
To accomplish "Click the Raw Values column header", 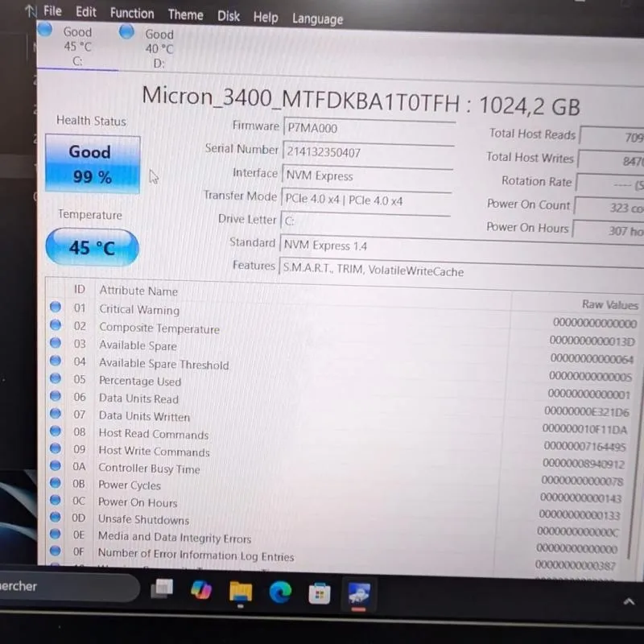I will pos(610,304).
